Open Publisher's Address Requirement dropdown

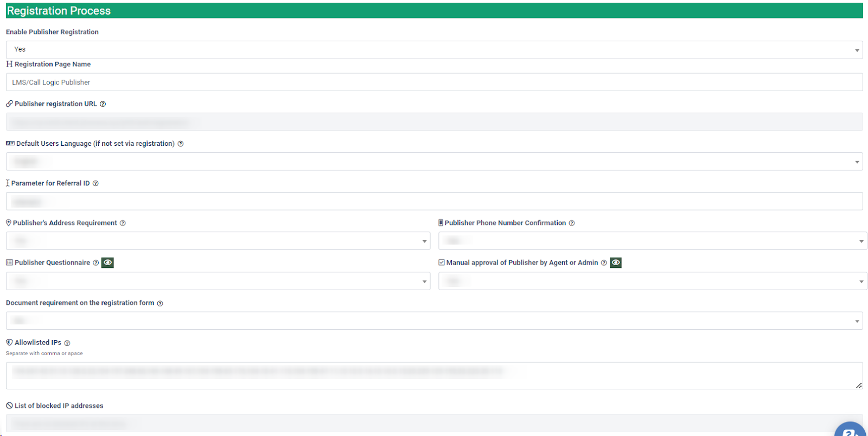[x=218, y=241]
